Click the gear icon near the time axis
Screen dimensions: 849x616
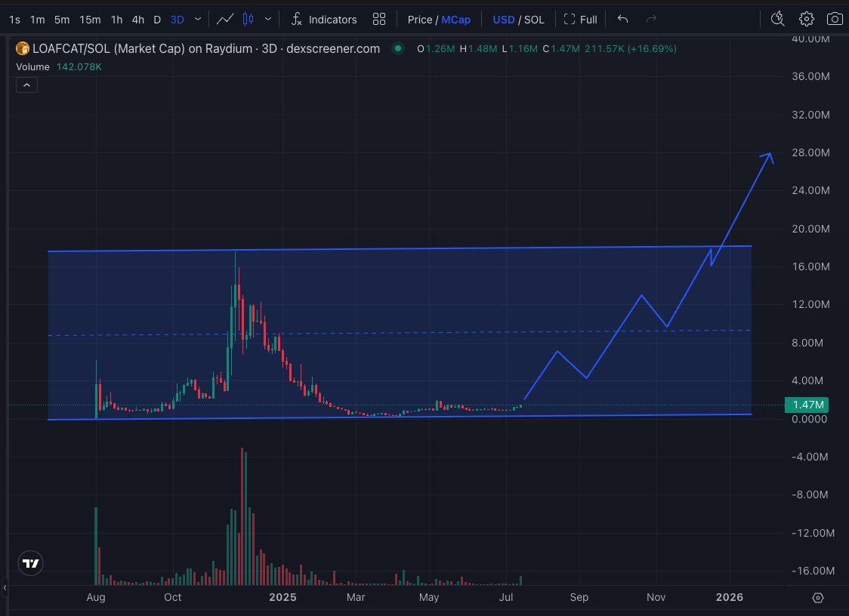[x=818, y=597]
